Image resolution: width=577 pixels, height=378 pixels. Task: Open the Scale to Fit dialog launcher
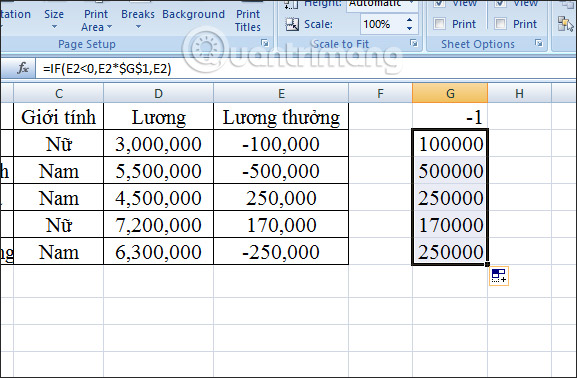click(414, 43)
